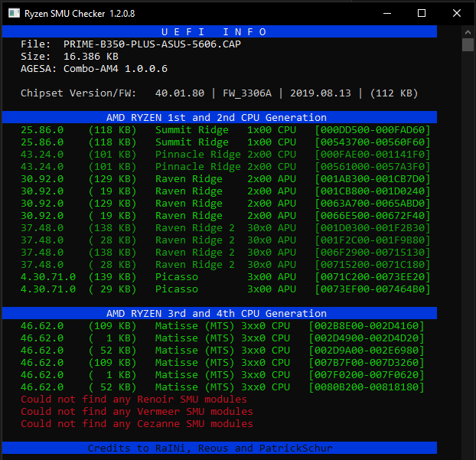
Task: Close the Ryzen SMU Checker window
Action: tap(457, 13)
